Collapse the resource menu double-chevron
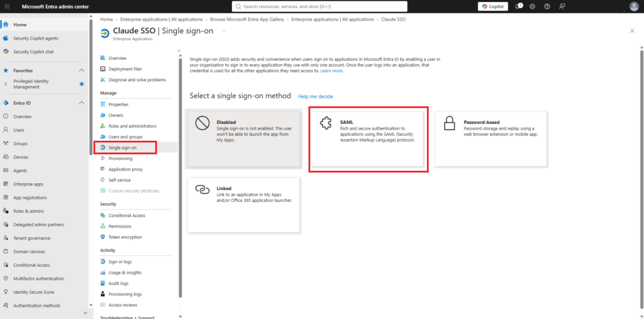This screenshot has height=319, width=644. coord(179,50)
